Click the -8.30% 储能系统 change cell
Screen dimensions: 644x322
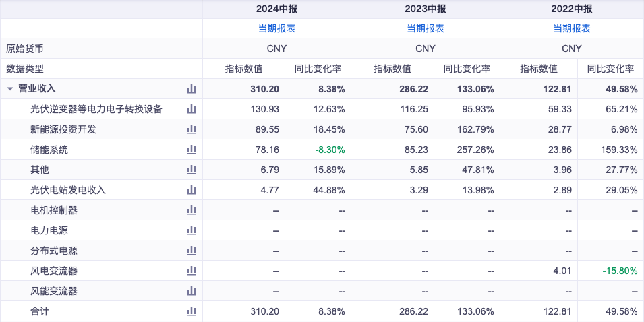[x=330, y=150]
